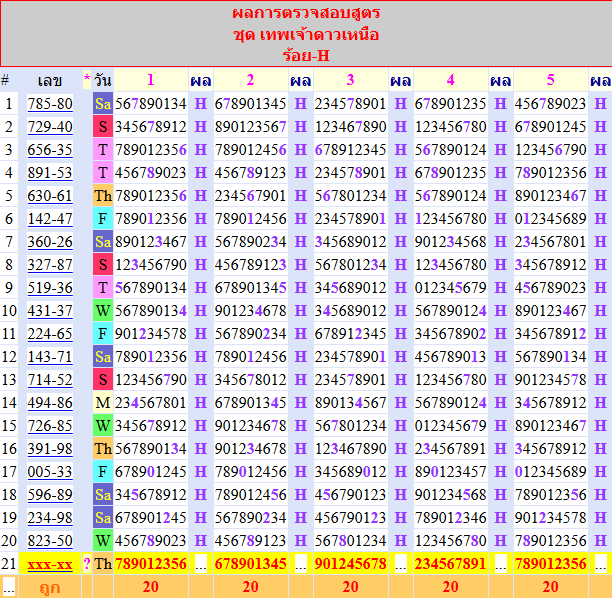Open the 785-80 number link
Screen dimensions: 612x598
point(49,104)
